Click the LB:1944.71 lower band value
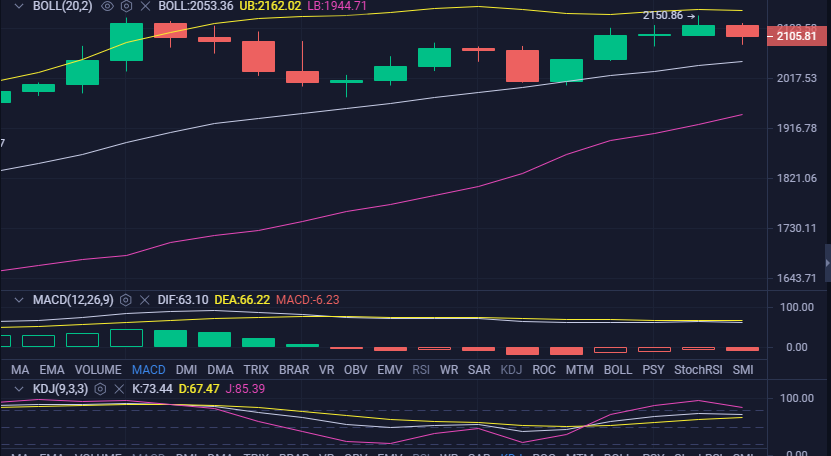 (337, 6)
